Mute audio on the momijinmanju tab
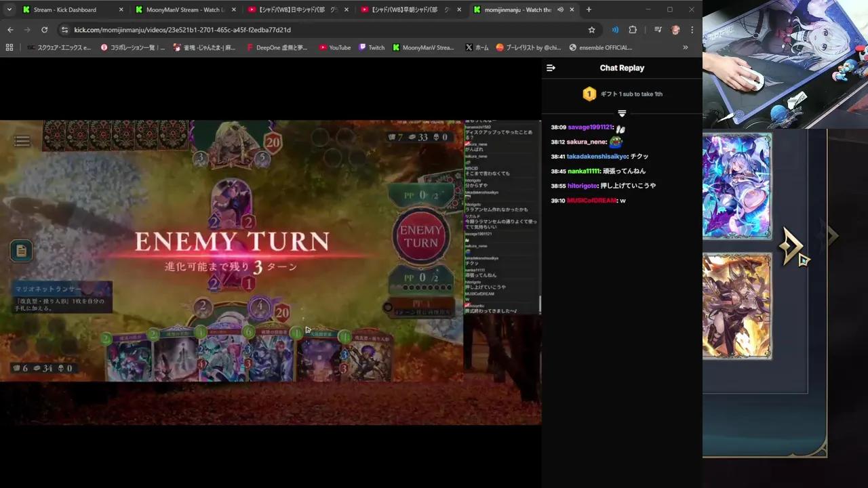 pos(560,9)
